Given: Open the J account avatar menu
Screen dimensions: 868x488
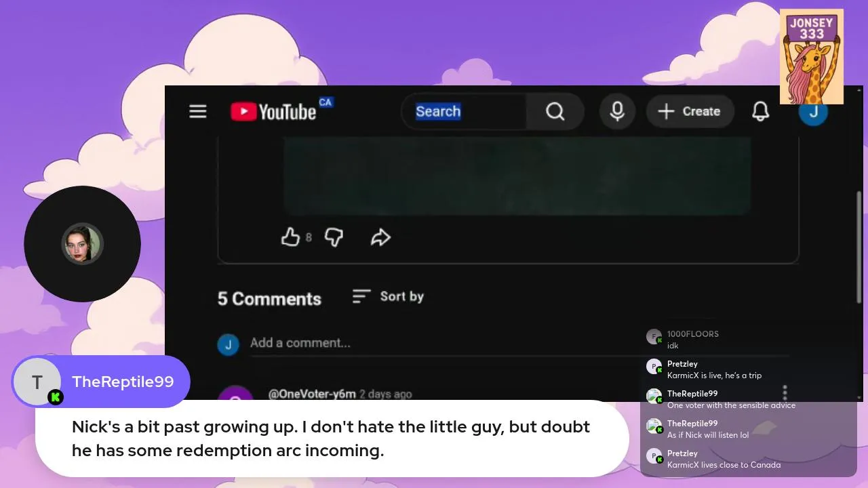Looking at the screenshot, I should (813, 113).
